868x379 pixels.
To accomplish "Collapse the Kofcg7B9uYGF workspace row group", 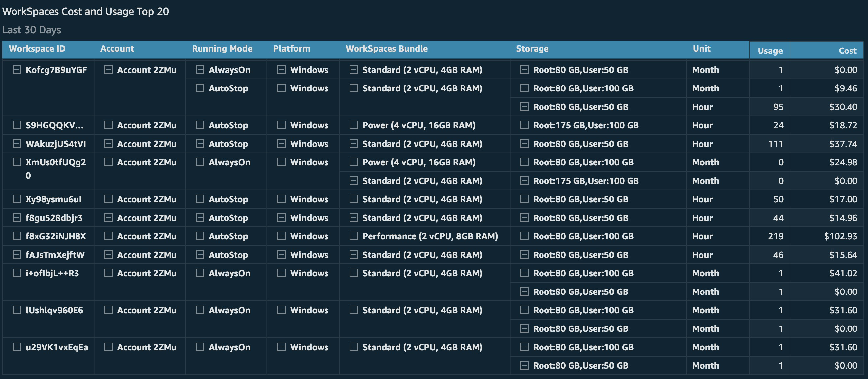I will [17, 70].
